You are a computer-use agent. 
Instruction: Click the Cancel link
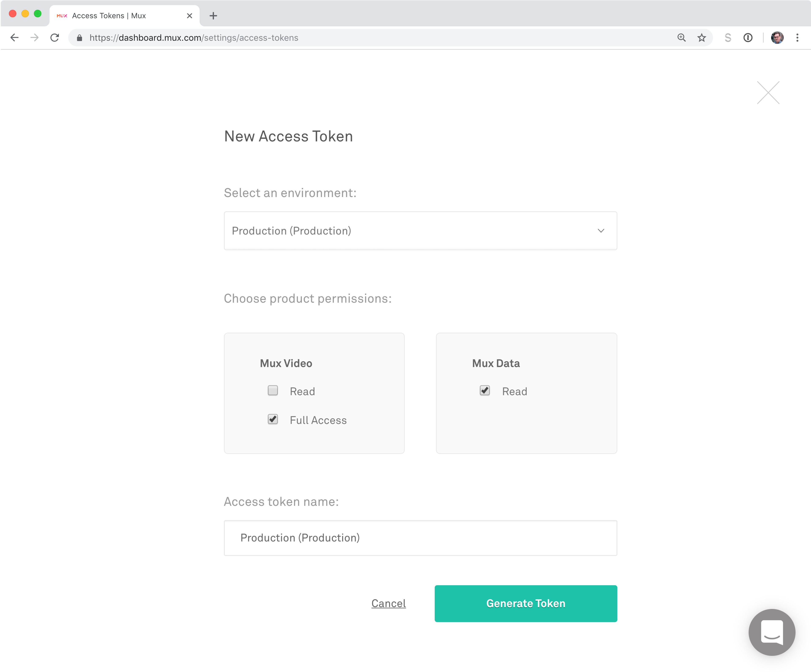389,603
